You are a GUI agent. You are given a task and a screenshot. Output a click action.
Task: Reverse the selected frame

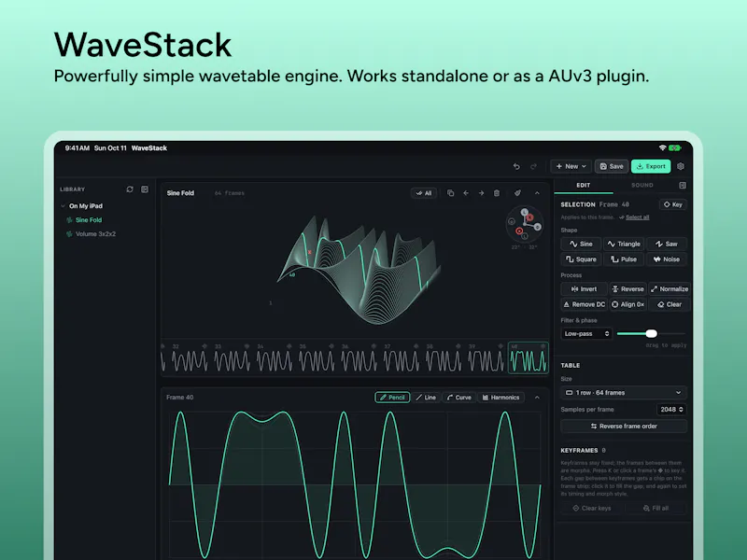[627, 288]
